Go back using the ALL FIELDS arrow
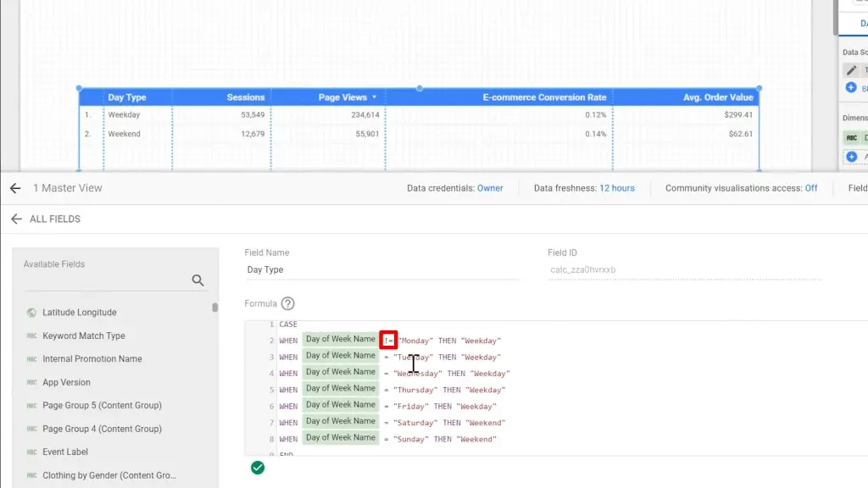The height and width of the screenshot is (488, 868). coord(15,219)
